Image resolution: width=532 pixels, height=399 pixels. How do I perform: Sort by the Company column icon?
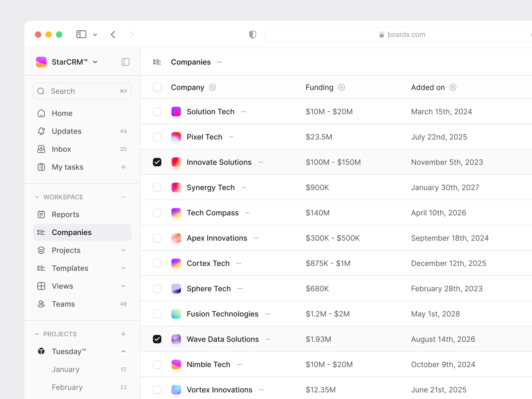[212, 87]
